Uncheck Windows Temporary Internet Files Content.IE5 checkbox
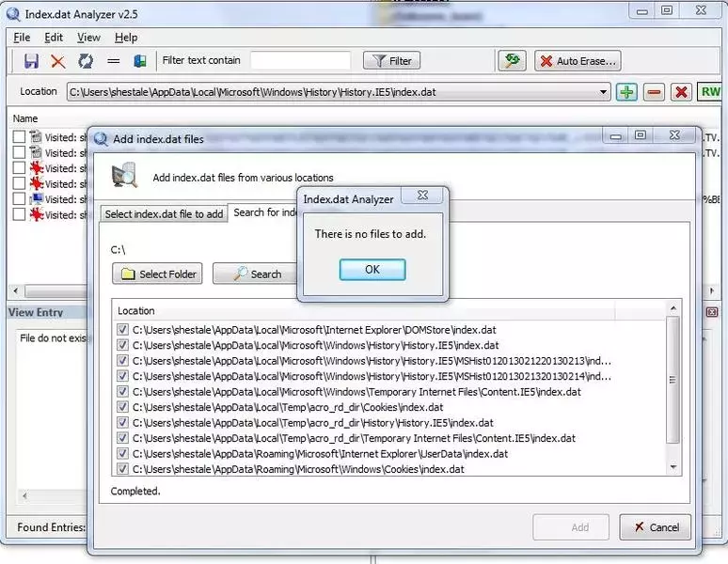The width and height of the screenshot is (728, 564). pyautogui.click(x=122, y=391)
